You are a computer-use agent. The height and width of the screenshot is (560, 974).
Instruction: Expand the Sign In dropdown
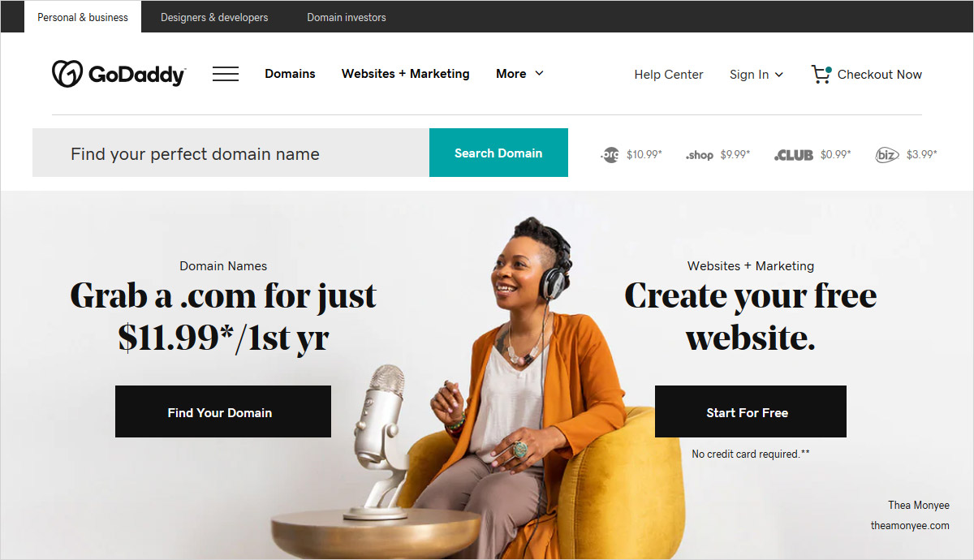[x=756, y=75]
